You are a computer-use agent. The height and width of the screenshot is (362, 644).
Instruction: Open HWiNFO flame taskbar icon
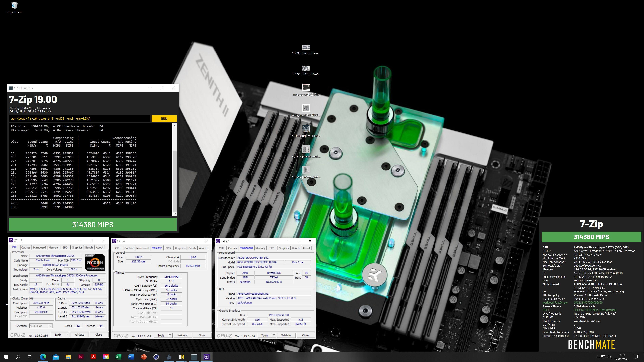[x=169, y=357]
